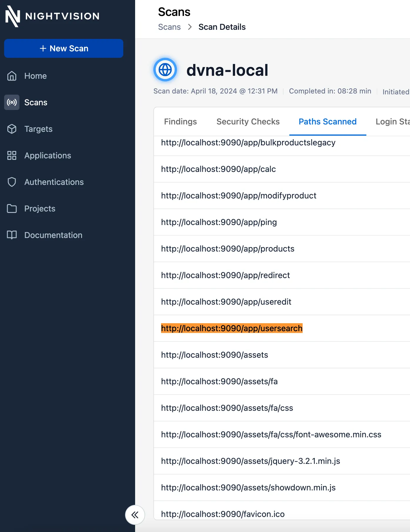The width and height of the screenshot is (410, 532).
Task: Open Applications in sidebar
Action: pos(47,155)
